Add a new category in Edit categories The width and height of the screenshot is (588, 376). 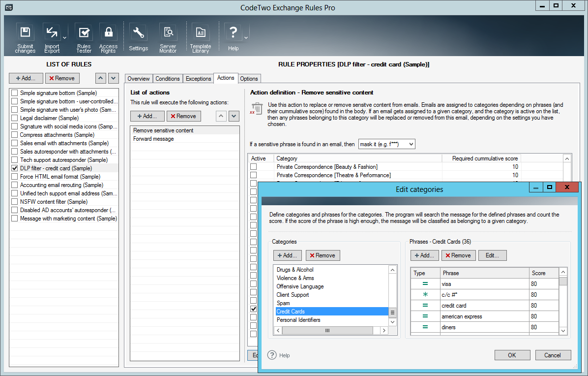click(288, 255)
